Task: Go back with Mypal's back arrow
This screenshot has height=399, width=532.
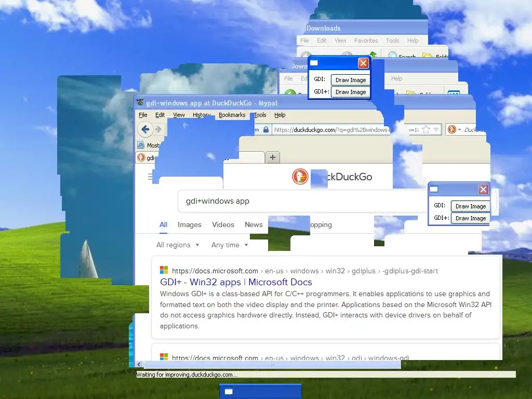Action: [x=145, y=129]
